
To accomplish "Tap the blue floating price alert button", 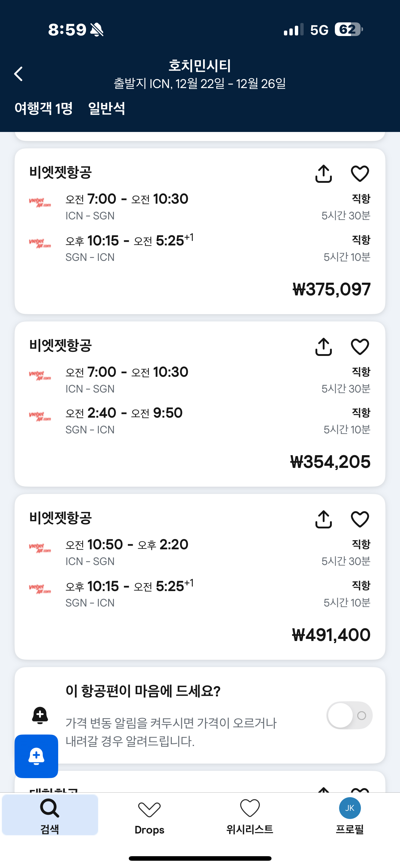I will click(x=36, y=756).
